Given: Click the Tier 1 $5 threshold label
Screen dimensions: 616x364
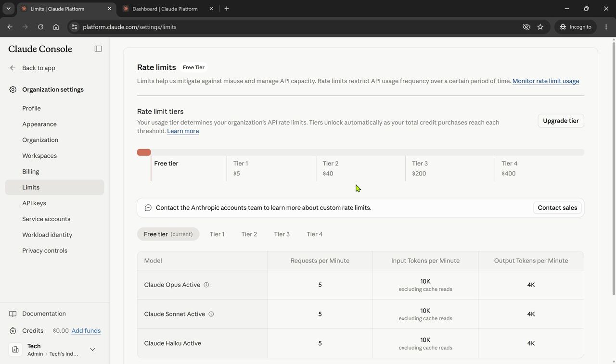Looking at the screenshot, I should pos(241,168).
